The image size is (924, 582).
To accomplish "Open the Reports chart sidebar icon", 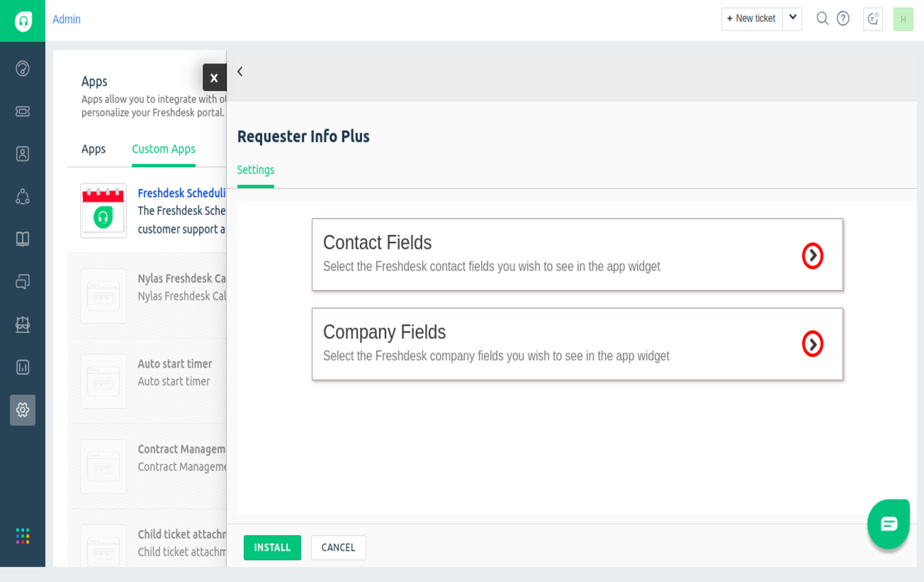I will click(23, 367).
